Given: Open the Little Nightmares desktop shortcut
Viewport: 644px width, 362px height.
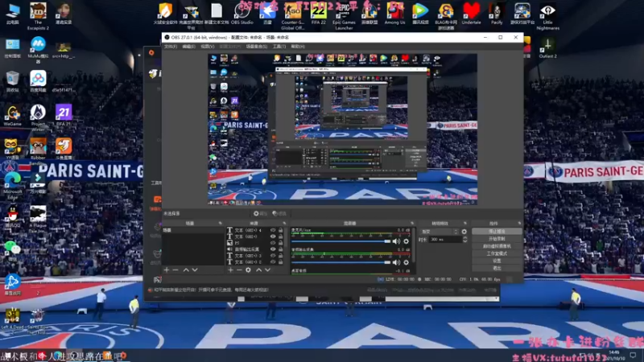Looking at the screenshot, I should (x=547, y=16).
